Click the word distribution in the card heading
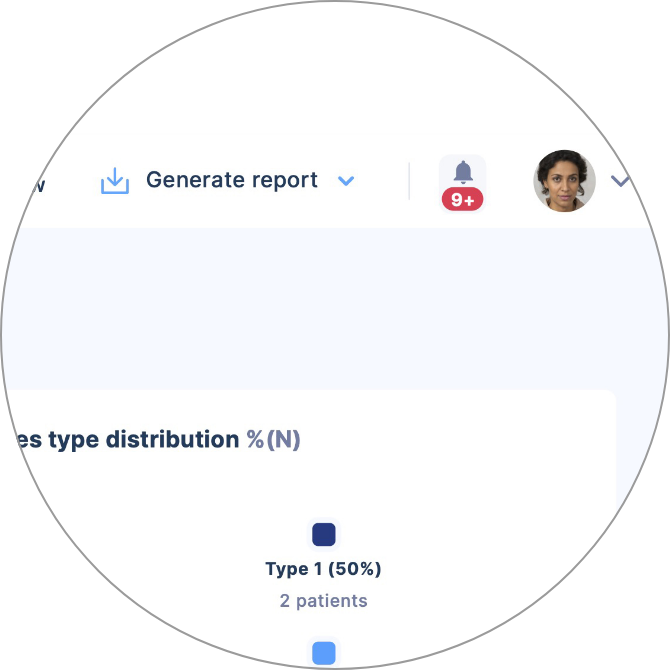The height and width of the screenshot is (670, 670). (x=172, y=439)
